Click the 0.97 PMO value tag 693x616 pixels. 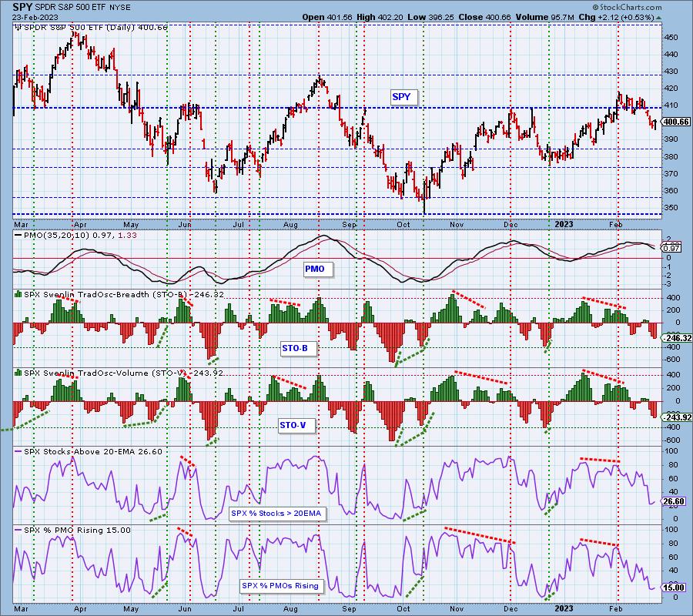click(671, 249)
